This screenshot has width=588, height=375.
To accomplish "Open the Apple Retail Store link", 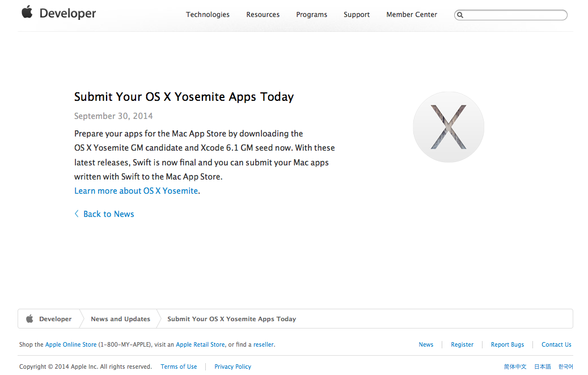I will [x=200, y=344].
